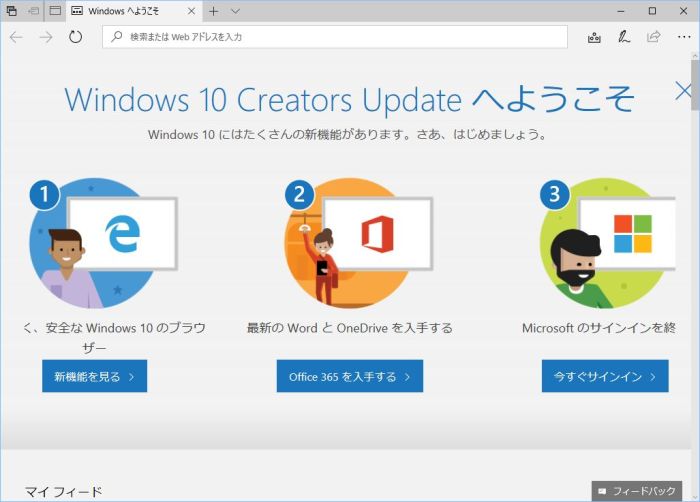Click the Microsoft logo illustration in step 3

click(x=632, y=233)
